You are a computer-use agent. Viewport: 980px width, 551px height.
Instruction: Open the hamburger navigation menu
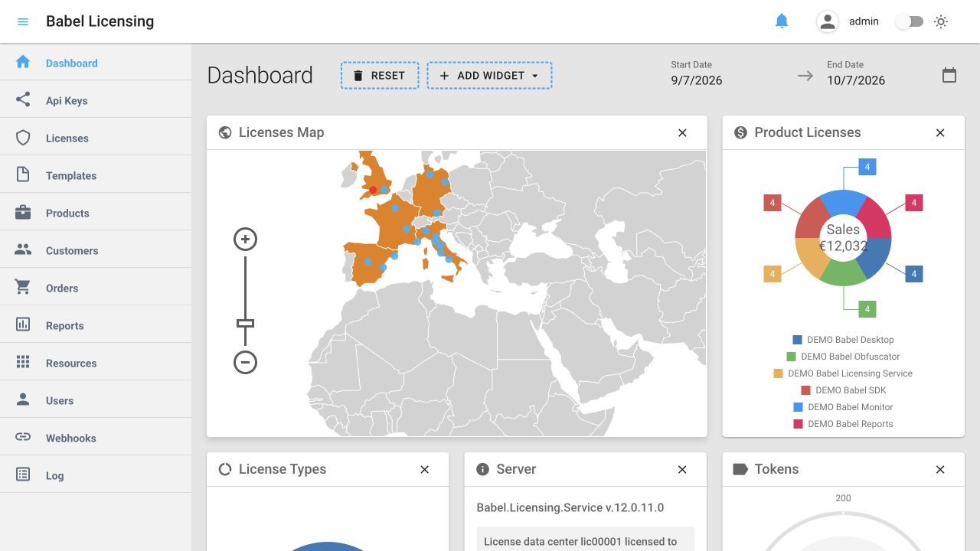[23, 21]
